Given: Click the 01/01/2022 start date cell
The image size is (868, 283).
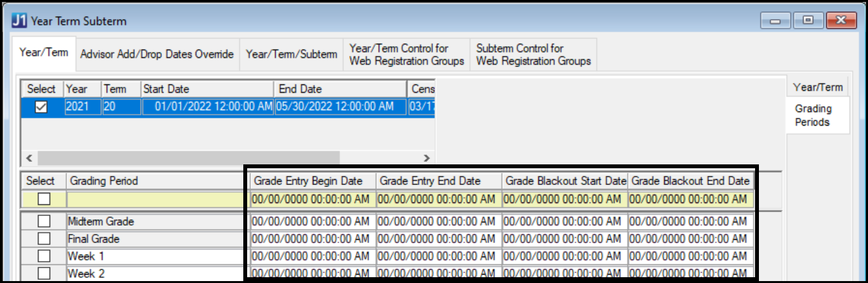Looking at the screenshot, I should [x=207, y=108].
